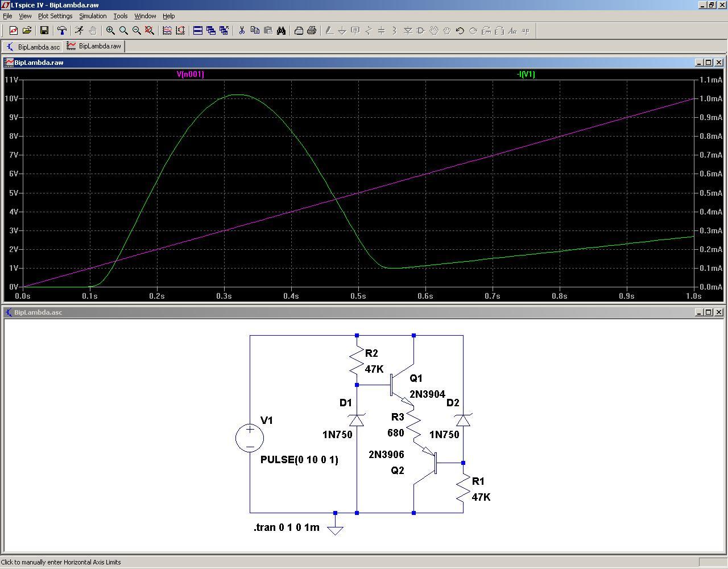Open the Simulation menu
728x569 pixels.
click(93, 16)
